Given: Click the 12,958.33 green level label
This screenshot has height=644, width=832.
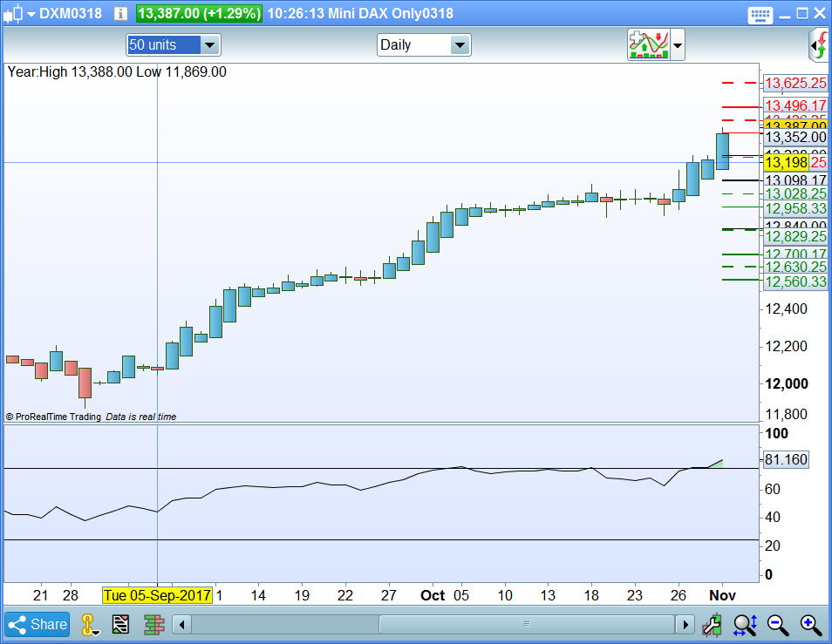Looking at the screenshot, I should coord(795,208).
